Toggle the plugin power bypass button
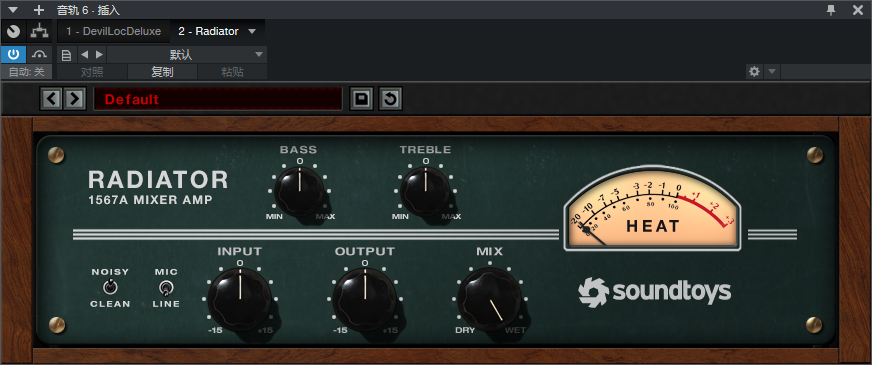The width and height of the screenshot is (872, 365). point(13,55)
